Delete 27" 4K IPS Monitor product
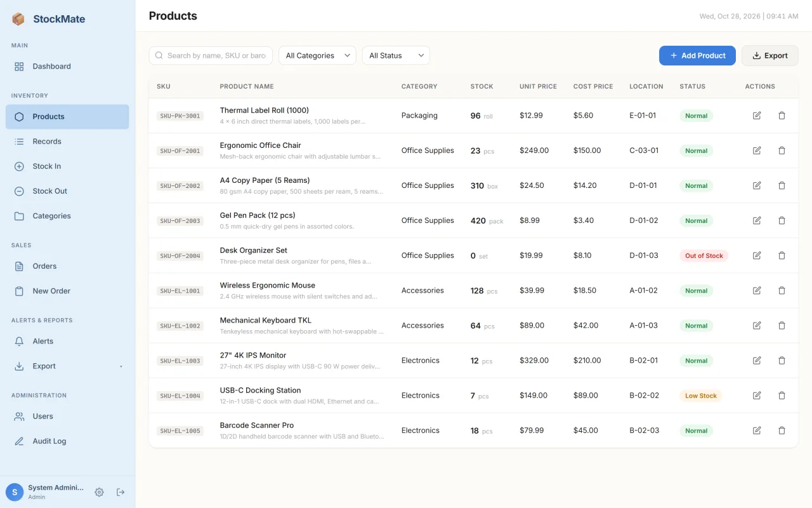The height and width of the screenshot is (508, 812). [x=782, y=360]
